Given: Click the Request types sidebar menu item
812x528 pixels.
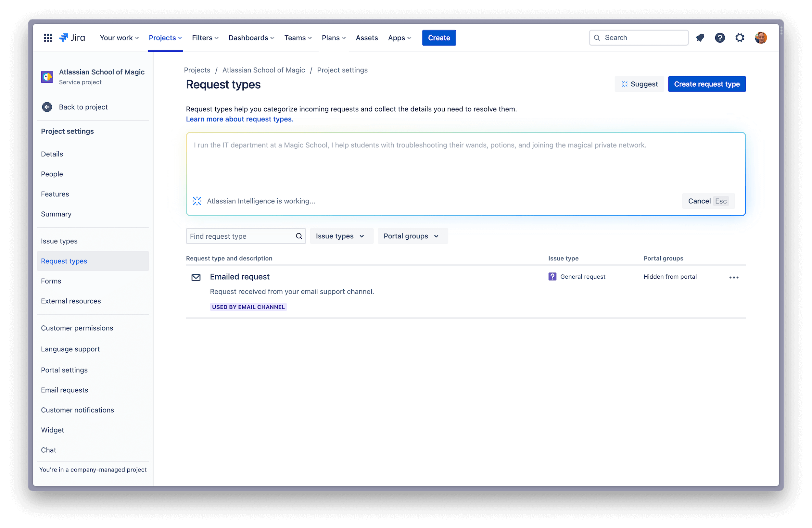Looking at the screenshot, I should 64,260.
